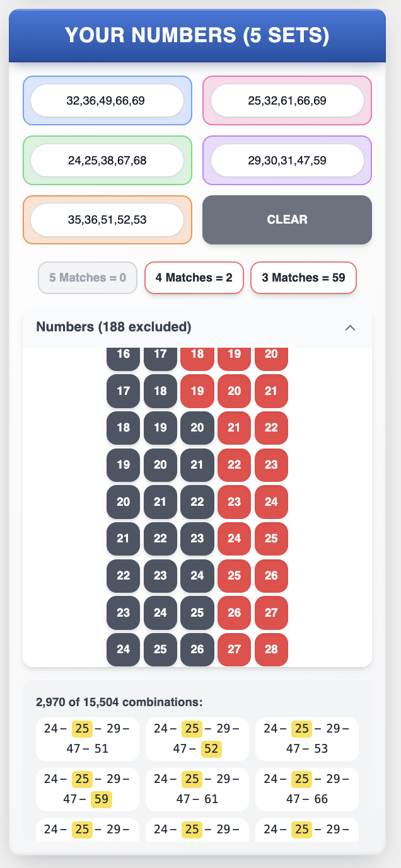
Task: Click the CLEAR button
Action: [287, 219]
